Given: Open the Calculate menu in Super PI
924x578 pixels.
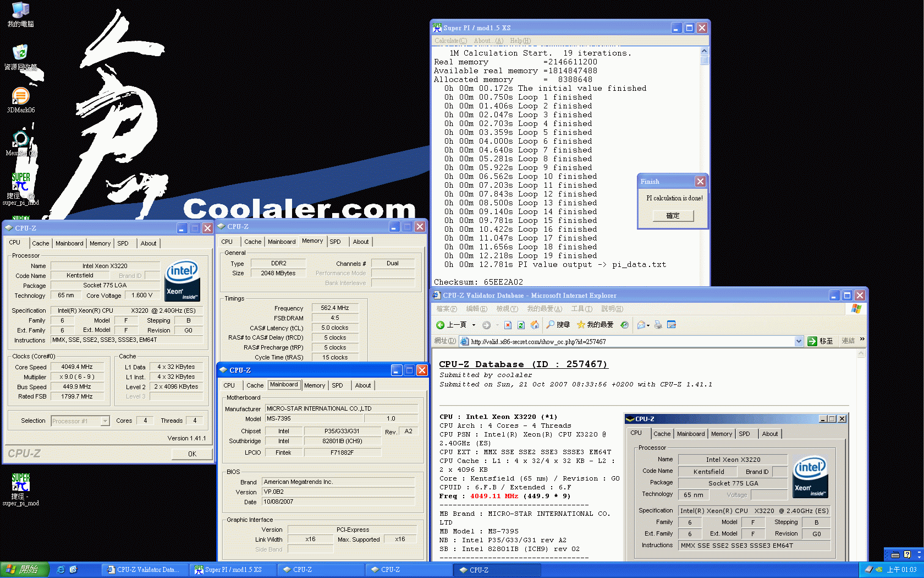Looking at the screenshot, I should pos(450,41).
